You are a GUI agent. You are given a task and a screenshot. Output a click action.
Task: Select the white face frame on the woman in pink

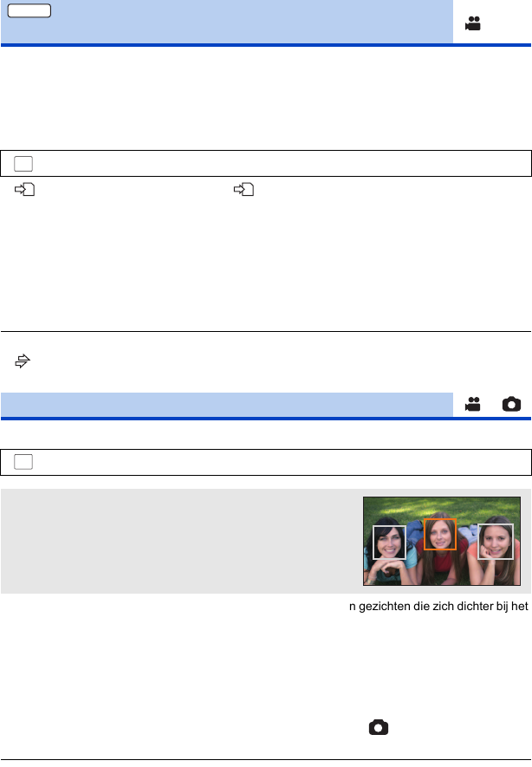(496, 542)
